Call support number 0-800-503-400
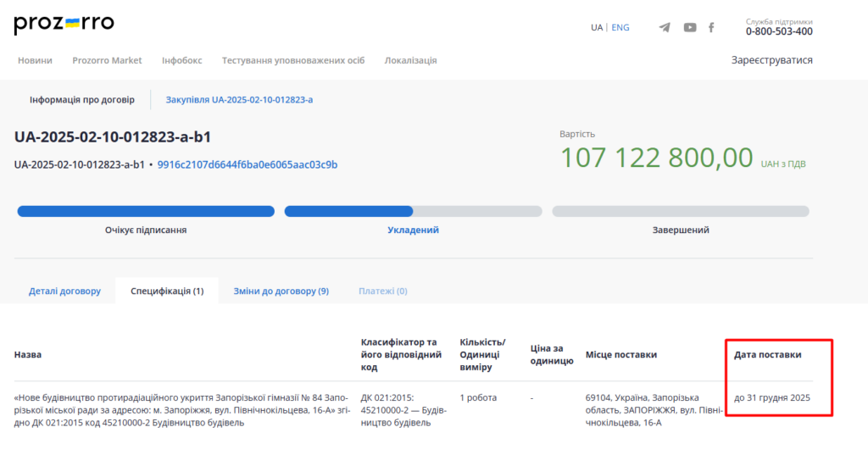 [779, 31]
